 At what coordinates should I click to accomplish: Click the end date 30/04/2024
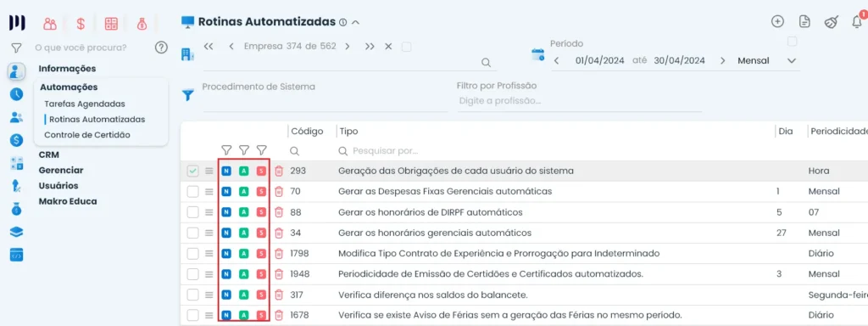pos(679,60)
